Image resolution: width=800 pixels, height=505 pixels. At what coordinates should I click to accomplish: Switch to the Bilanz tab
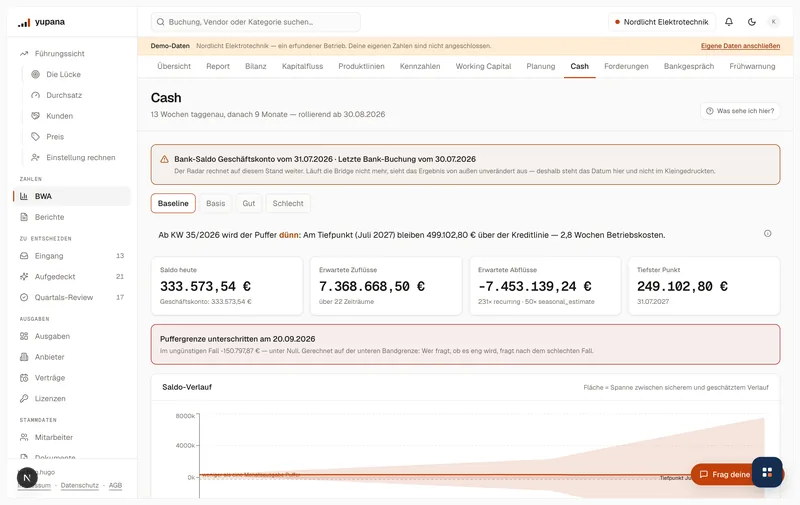pos(256,66)
